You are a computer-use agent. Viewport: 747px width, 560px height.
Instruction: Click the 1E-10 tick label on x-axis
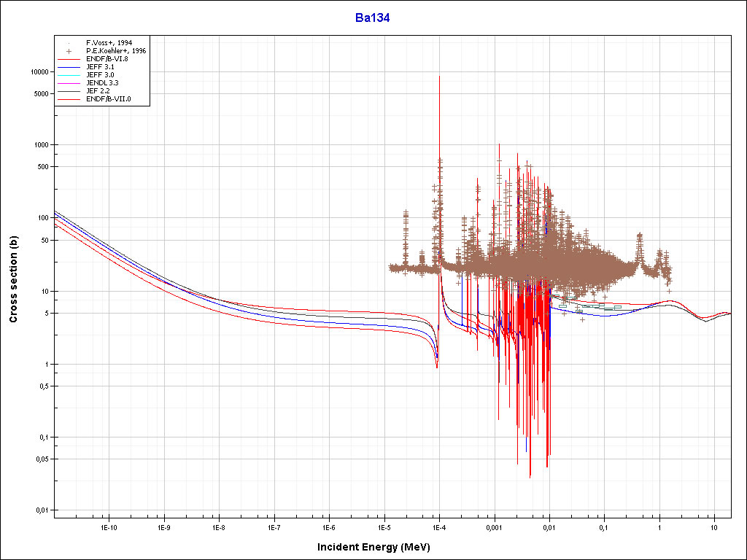pyautogui.click(x=109, y=526)
